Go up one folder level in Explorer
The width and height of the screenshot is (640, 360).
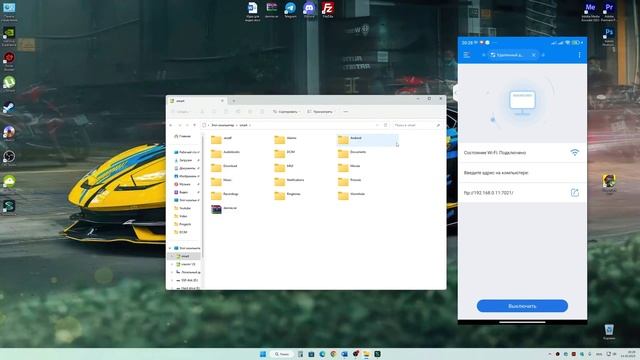(x=195, y=125)
